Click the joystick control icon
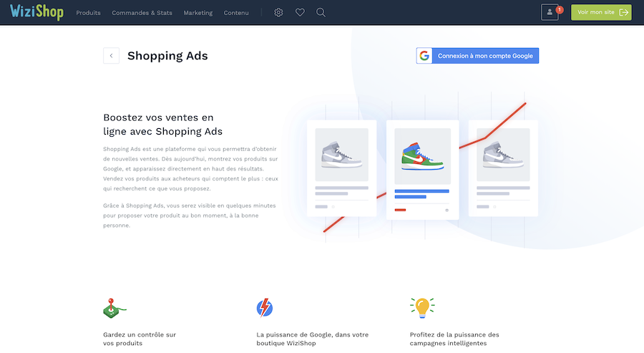This screenshot has height=353, width=644. 114,308
